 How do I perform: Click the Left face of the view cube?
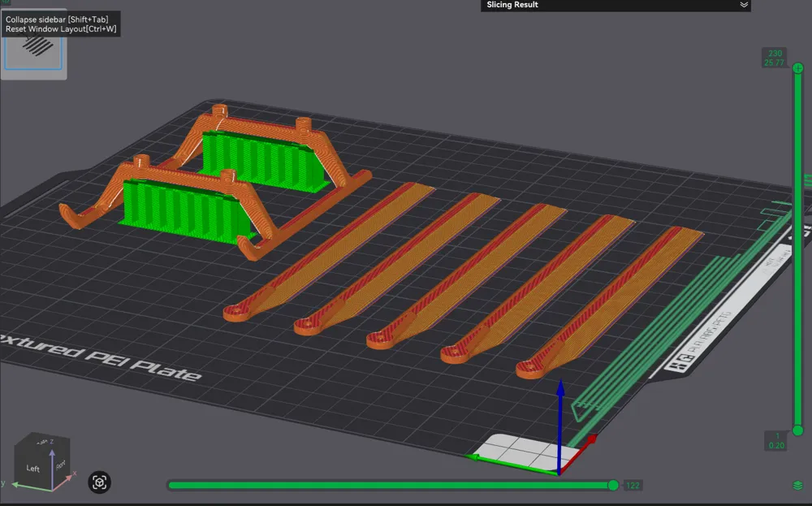(x=33, y=467)
